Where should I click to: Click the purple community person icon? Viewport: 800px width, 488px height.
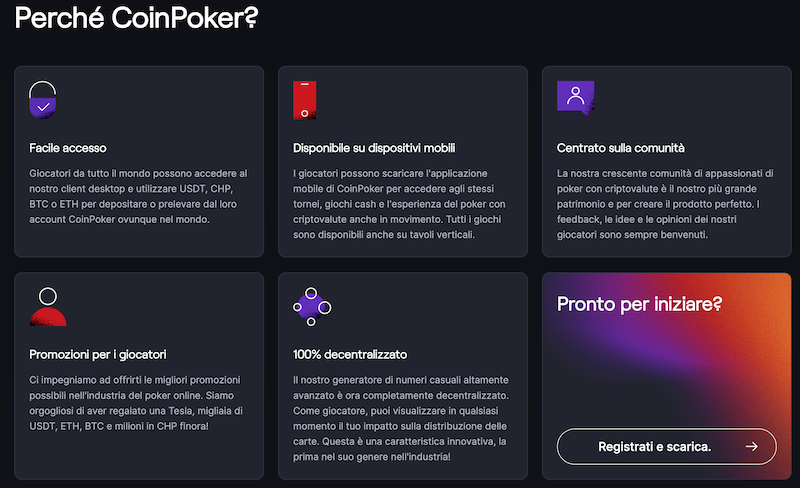575,97
